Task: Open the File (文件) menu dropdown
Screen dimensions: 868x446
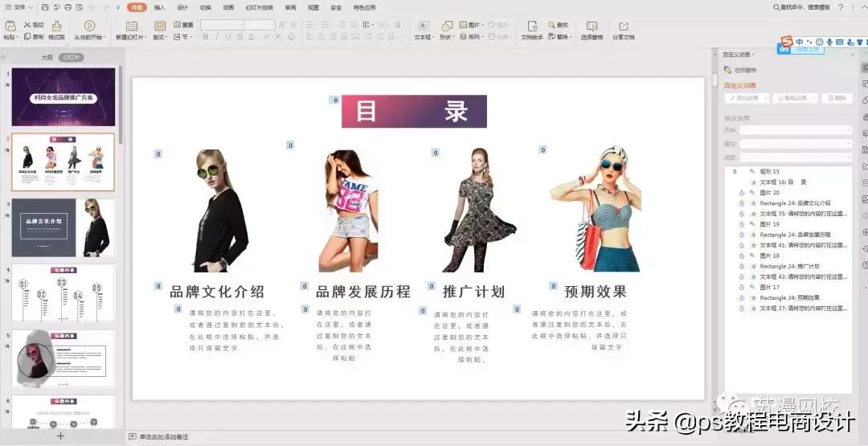Action: pyautogui.click(x=18, y=8)
